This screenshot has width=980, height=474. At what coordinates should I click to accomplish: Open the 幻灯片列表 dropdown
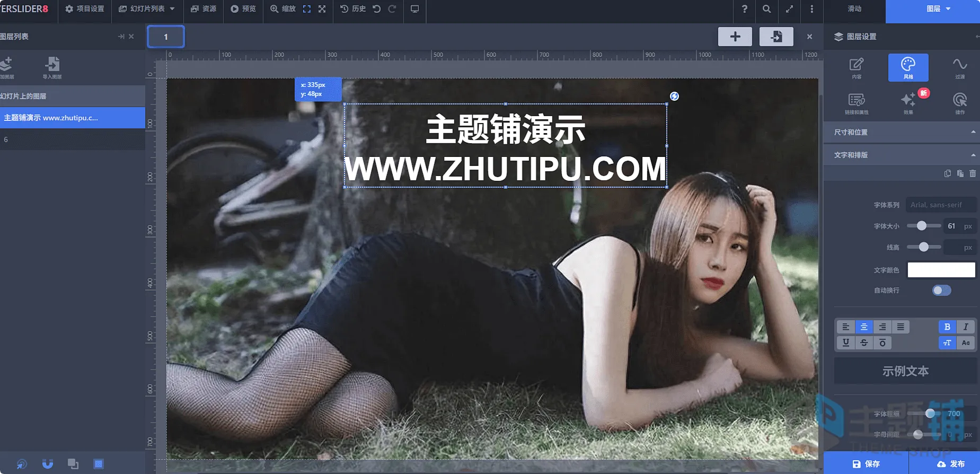pyautogui.click(x=147, y=9)
